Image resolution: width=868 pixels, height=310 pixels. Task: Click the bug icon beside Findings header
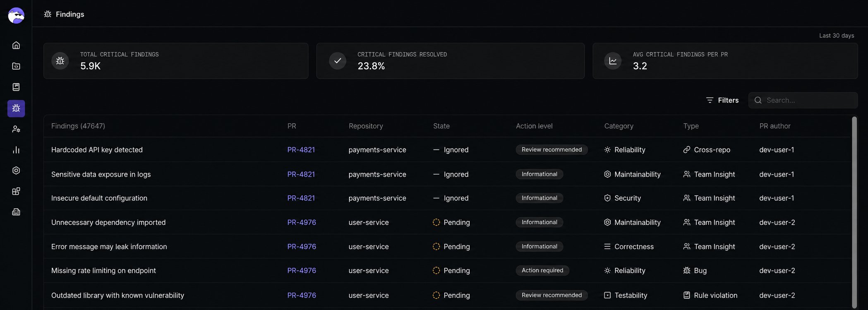tap(48, 14)
